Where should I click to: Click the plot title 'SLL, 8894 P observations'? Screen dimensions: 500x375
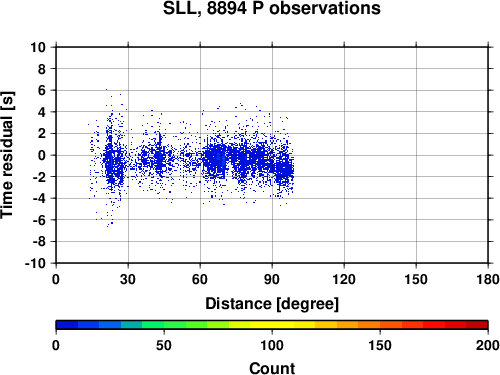point(272,8)
